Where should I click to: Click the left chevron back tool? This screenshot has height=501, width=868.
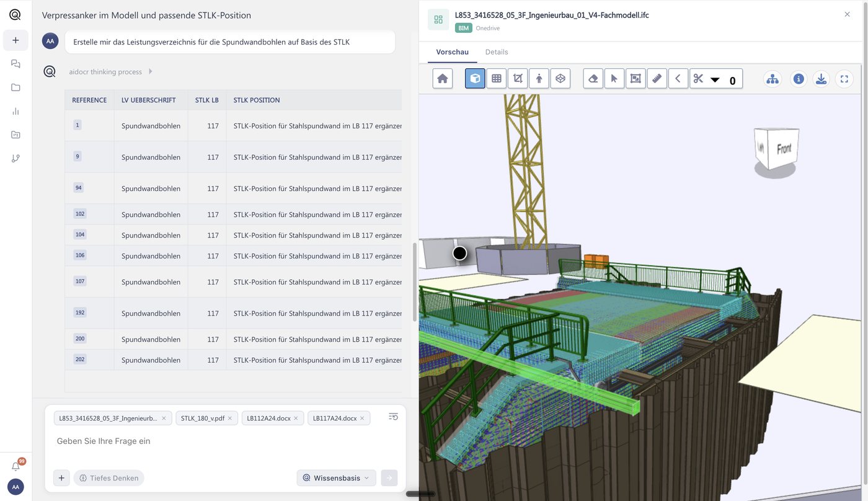(678, 79)
